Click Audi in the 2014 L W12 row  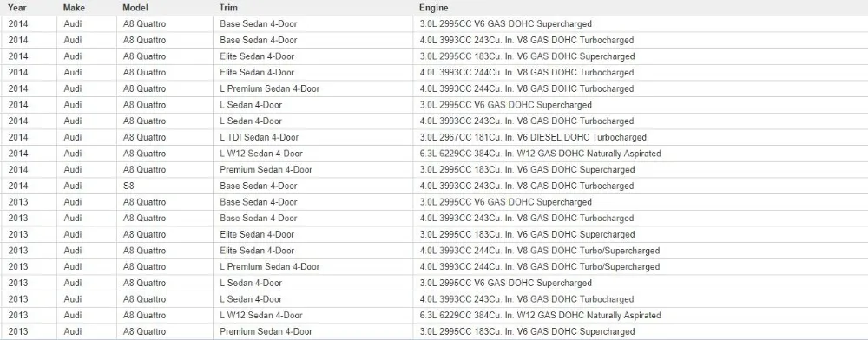[73, 154]
